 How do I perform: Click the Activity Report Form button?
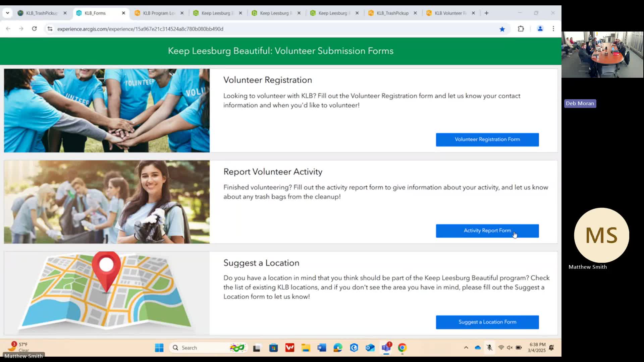[487, 231]
